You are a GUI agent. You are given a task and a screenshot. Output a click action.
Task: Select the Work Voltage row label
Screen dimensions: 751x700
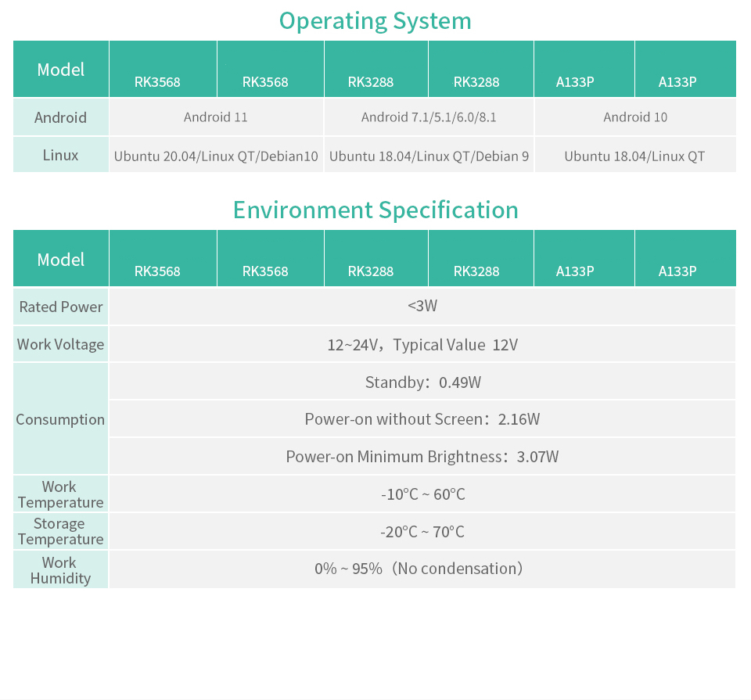[x=60, y=344]
